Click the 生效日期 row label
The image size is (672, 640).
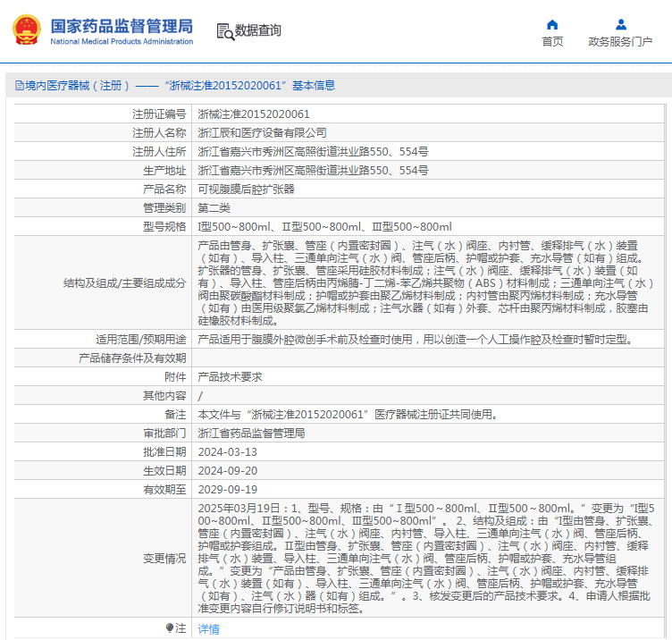(x=164, y=471)
